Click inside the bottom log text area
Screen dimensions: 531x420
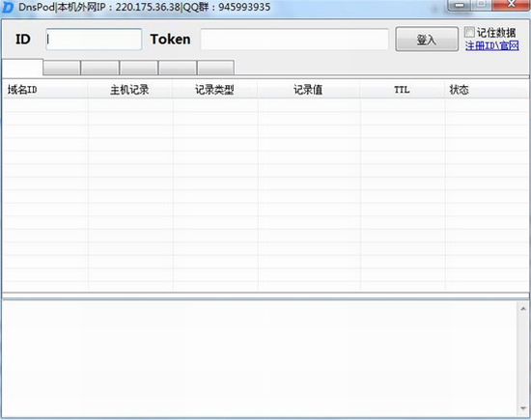click(x=260, y=358)
